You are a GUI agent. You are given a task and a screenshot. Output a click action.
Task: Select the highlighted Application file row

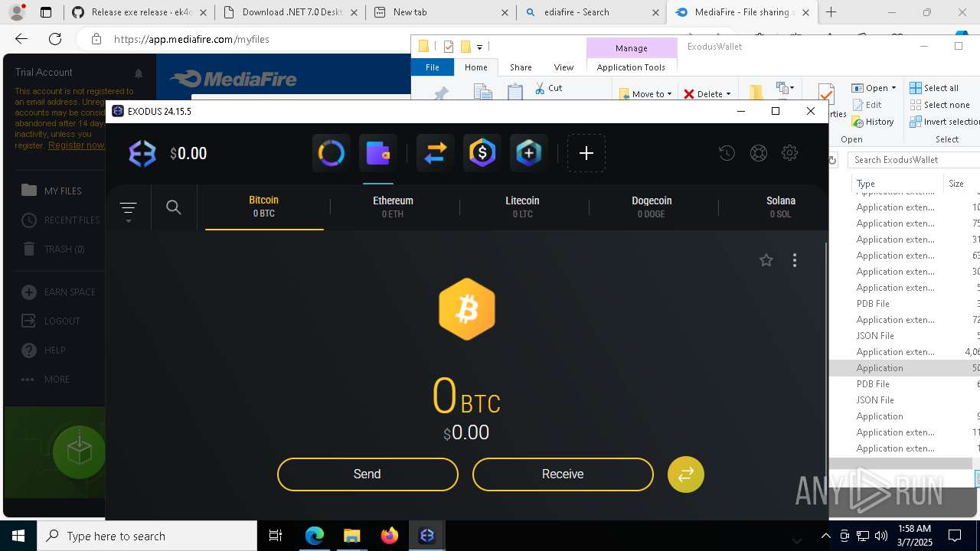click(x=905, y=368)
